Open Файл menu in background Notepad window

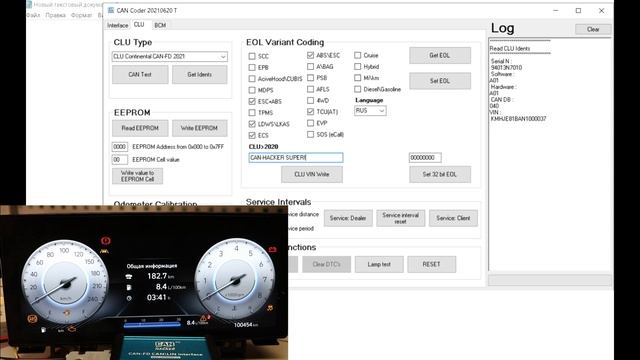point(33,15)
